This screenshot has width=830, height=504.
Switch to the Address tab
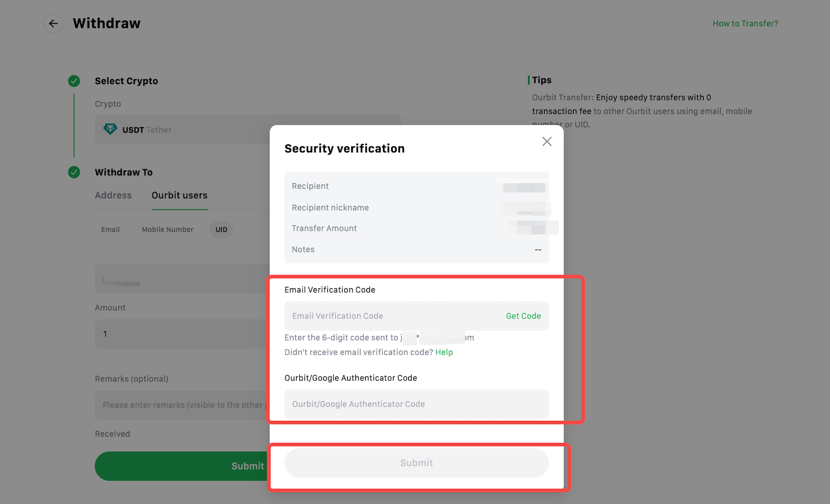pyautogui.click(x=113, y=195)
